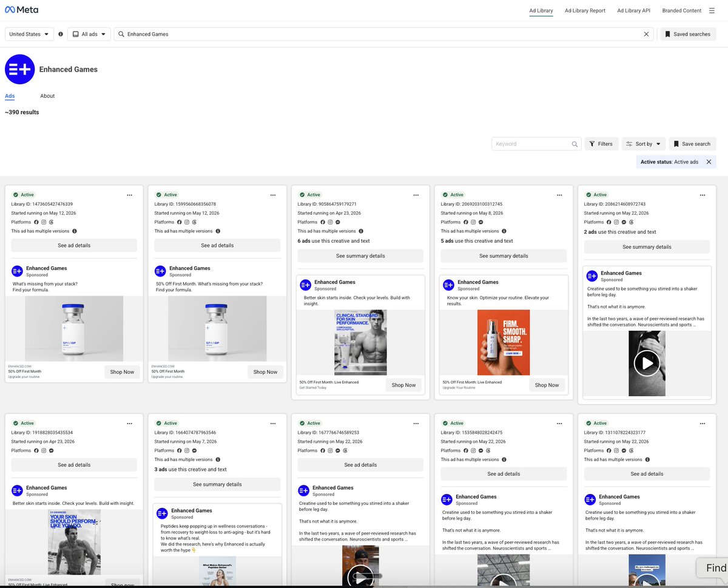Image resolution: width=728 pixels, height=588 pixels.
Task: See ad details for ad 1535848028242475
Action: (504, 474)
